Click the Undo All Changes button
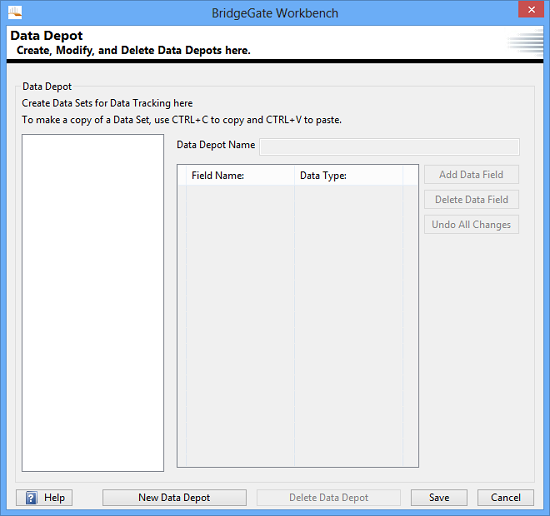This screenshot has width=550, height=516. (471, 225)
